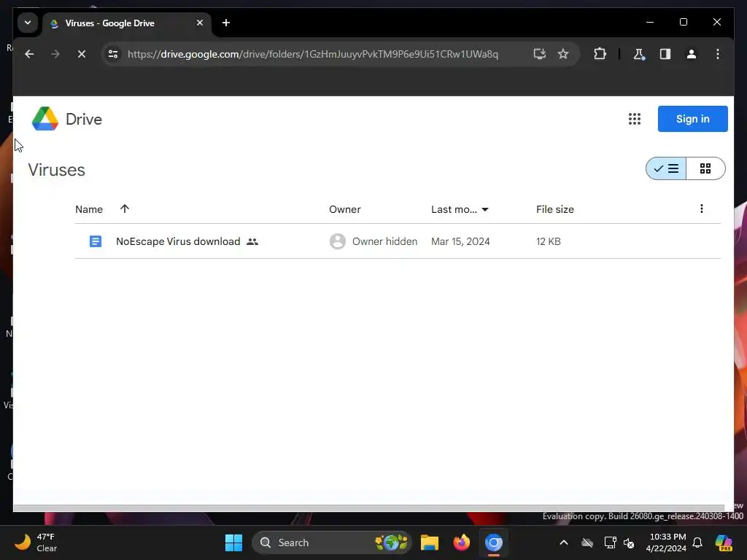The height and width of the screenshot is (560, 747).
Task: Open a new browser tab
Action: (226, 23)
